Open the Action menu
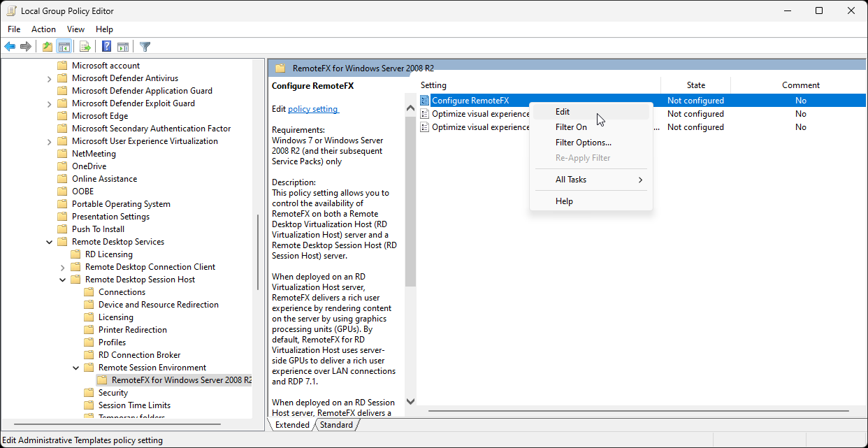 (x=43, y=29)
